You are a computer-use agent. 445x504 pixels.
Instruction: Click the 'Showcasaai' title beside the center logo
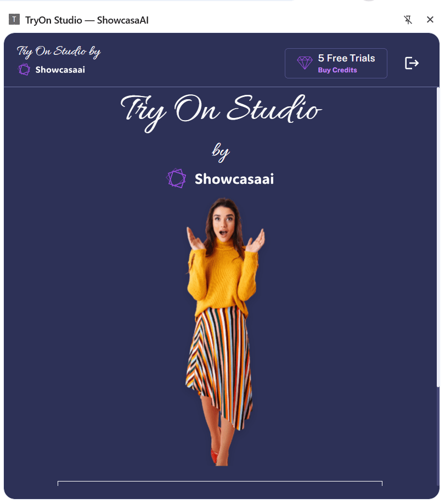(x=234, y=178)
